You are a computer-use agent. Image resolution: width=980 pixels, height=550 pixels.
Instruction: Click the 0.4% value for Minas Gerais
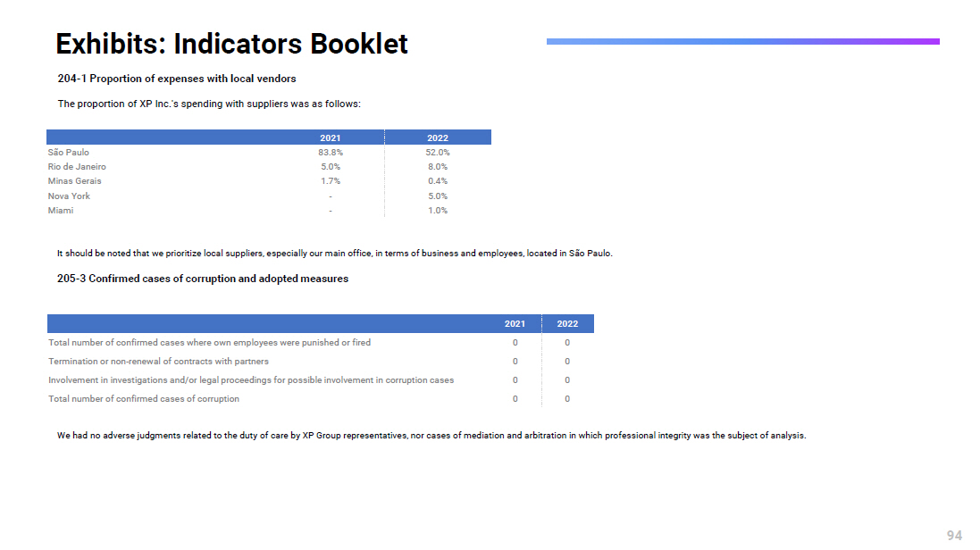click(437, 181)
